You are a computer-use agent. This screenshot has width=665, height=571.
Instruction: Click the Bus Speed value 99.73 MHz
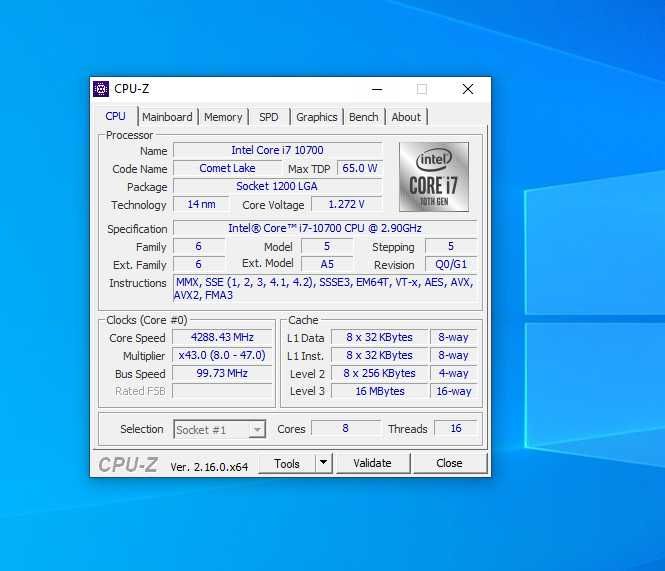tap(222, 373)
